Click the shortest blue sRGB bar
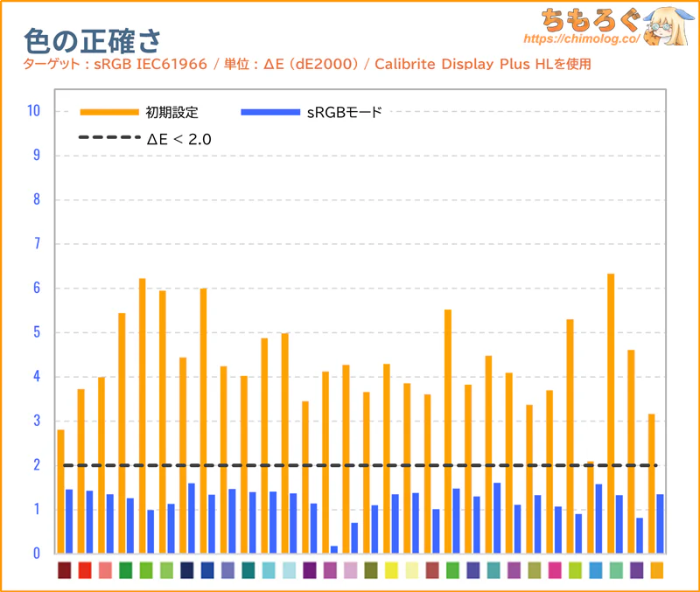The image size is (700, 592). [x=333, y=549]
